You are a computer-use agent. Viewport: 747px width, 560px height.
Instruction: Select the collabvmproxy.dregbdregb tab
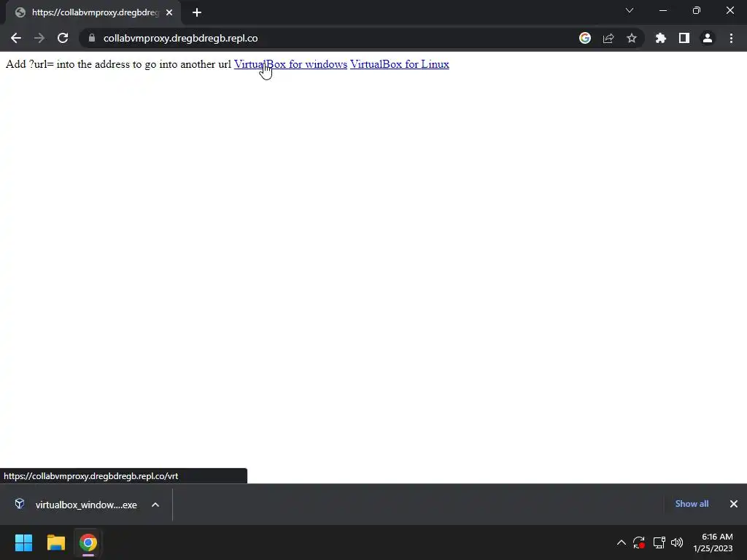point(93,12)
